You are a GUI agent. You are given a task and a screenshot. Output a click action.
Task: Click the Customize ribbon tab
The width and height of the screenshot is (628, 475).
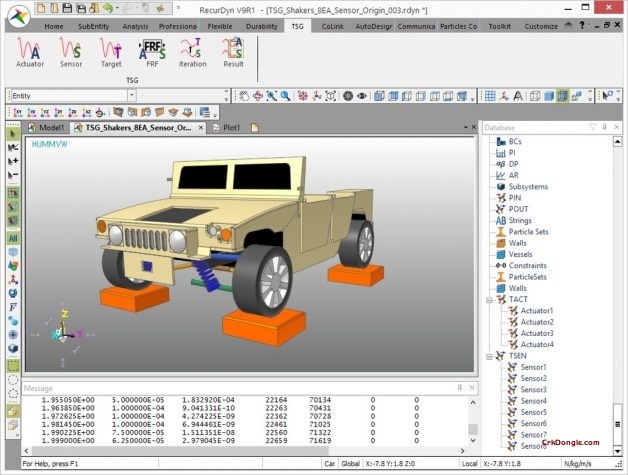[541, 26]
